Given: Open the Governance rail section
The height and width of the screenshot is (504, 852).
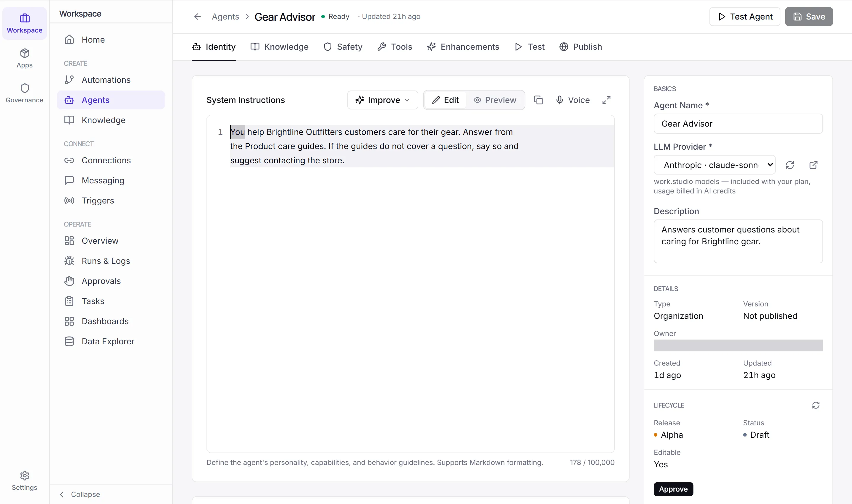Looking at the screenshot, I should point(25,93).
